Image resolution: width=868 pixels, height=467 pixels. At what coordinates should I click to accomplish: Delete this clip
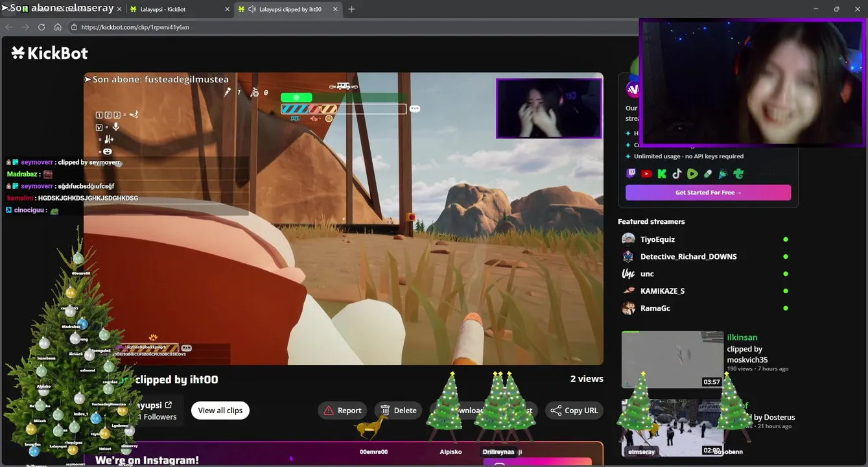[x=398, y=411]
